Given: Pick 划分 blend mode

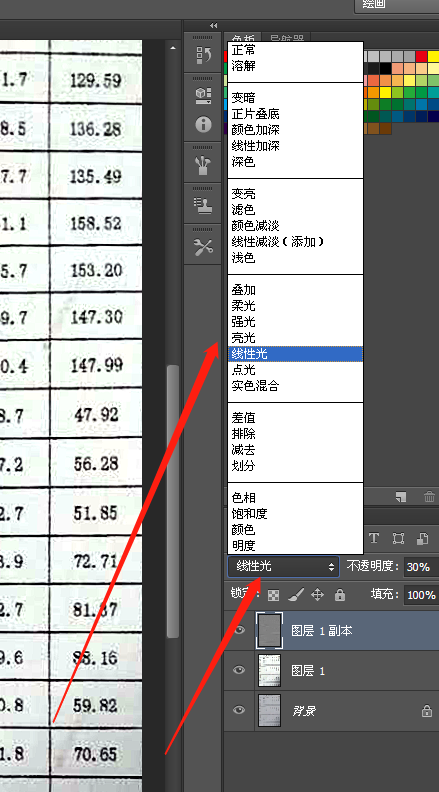Looking at the screenshot, I should point(296,466).
